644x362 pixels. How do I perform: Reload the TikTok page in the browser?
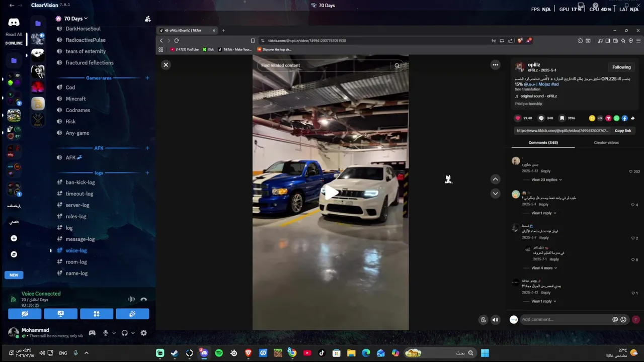coord(176,41)
